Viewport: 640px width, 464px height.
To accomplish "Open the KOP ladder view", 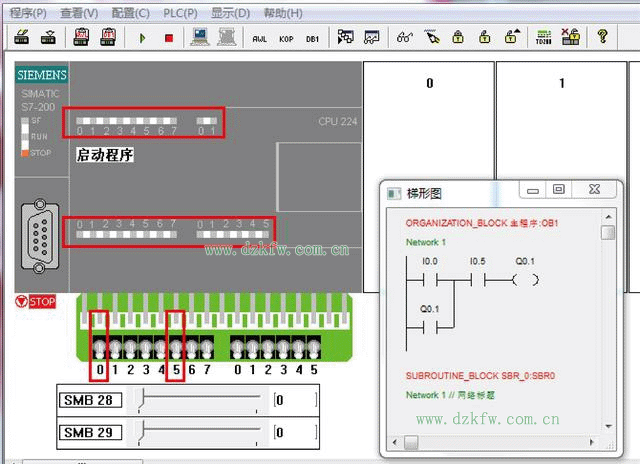I will (x=286, y=38).
